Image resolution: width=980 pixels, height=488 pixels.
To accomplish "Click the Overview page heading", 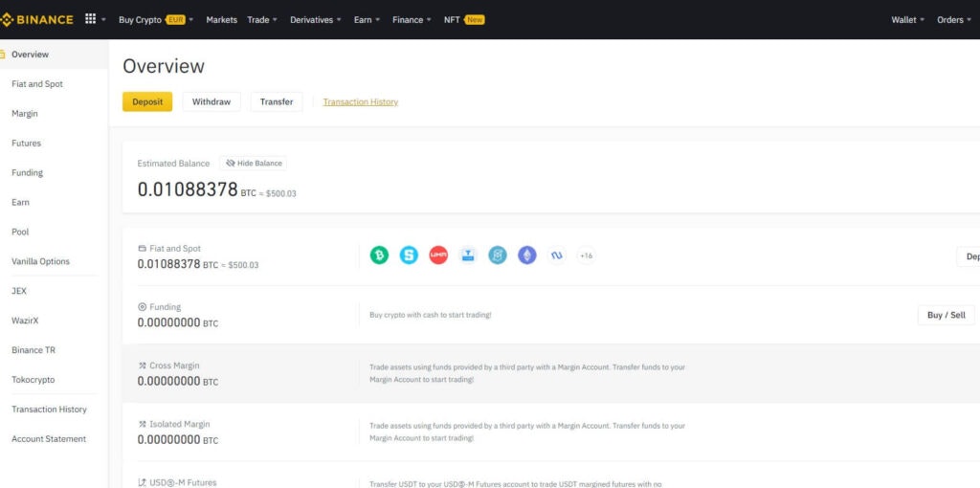I will point(164,66).
